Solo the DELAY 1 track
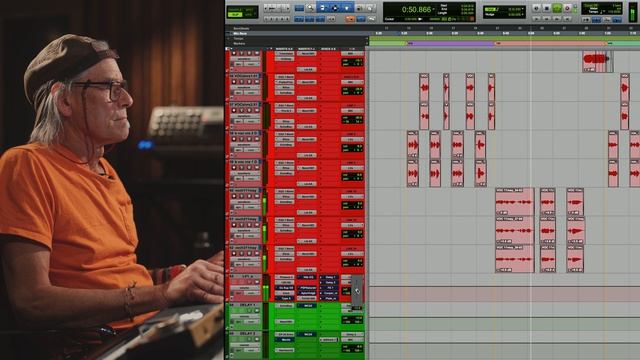 click(249, 311)
